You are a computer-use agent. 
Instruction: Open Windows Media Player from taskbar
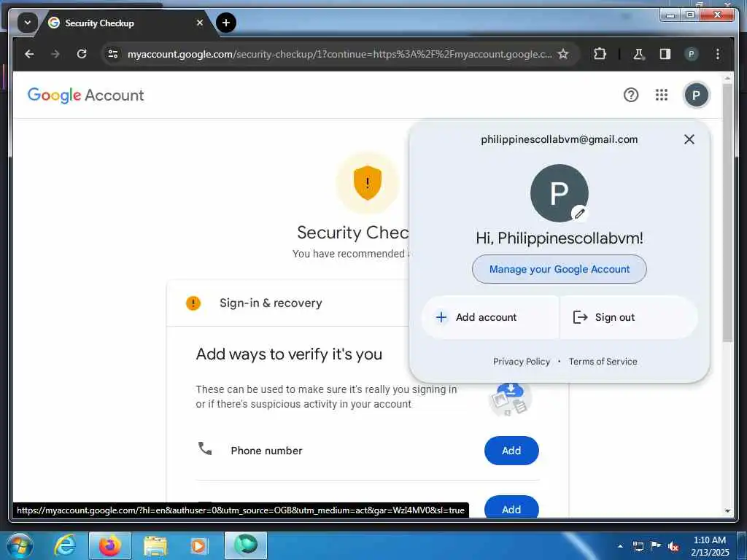coord(199,545)
